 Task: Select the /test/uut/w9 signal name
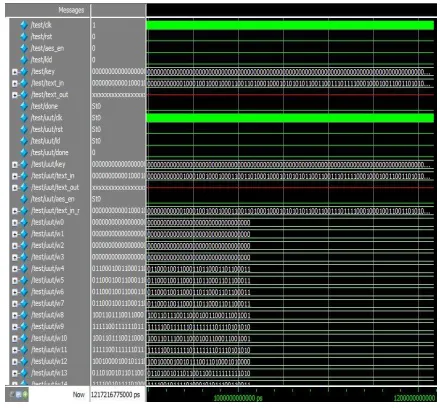pyautogui.click(x=47, y=327)
